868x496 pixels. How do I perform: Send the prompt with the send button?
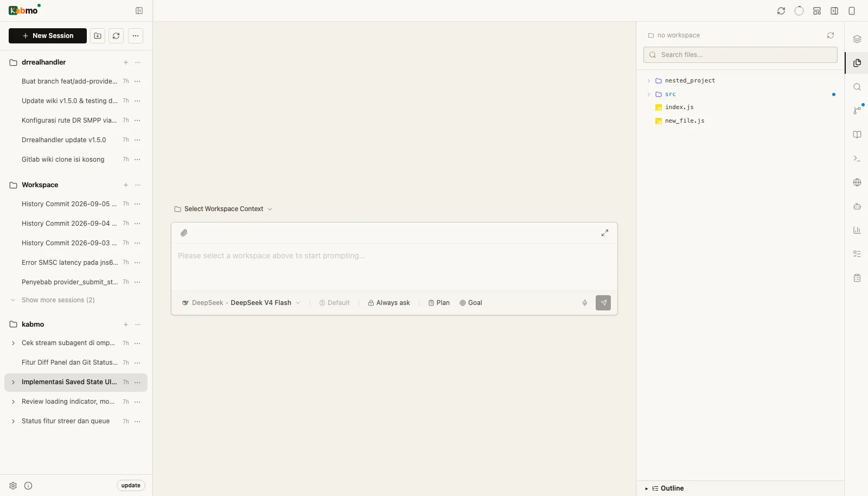[603, 303]
